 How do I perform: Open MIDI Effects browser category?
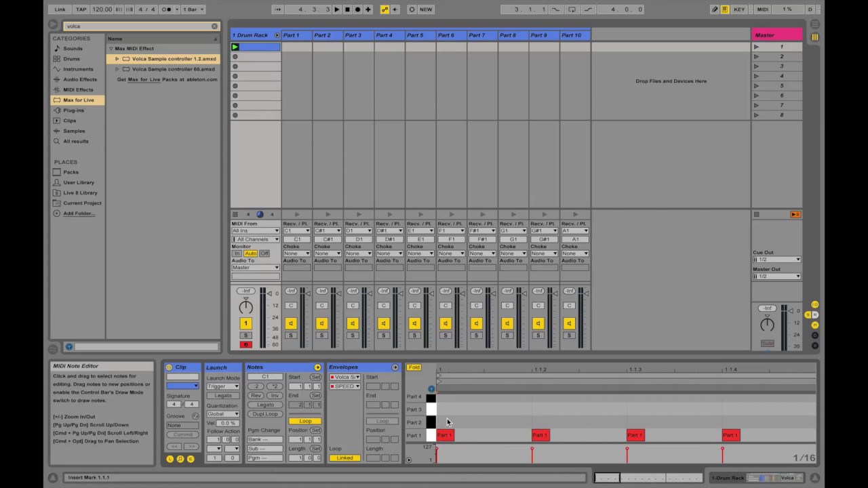click(x=78, y=89)
